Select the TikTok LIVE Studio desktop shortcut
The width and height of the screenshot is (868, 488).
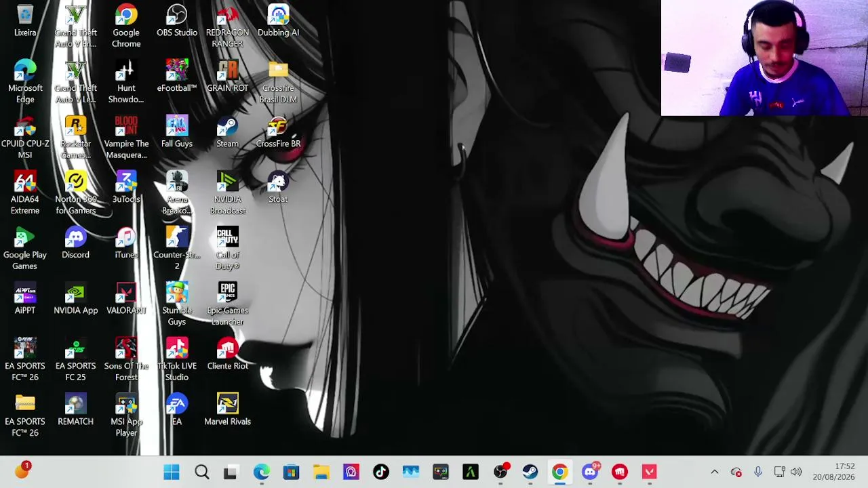(x=177, y=360)
